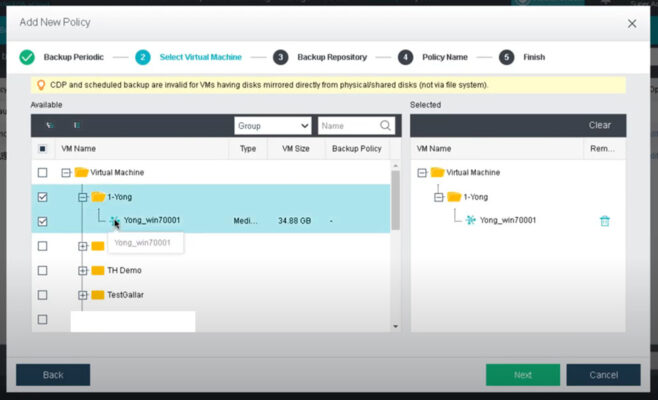
Task: Click the collapse-all list icon in Available toolbar
Action: [77, 125]
